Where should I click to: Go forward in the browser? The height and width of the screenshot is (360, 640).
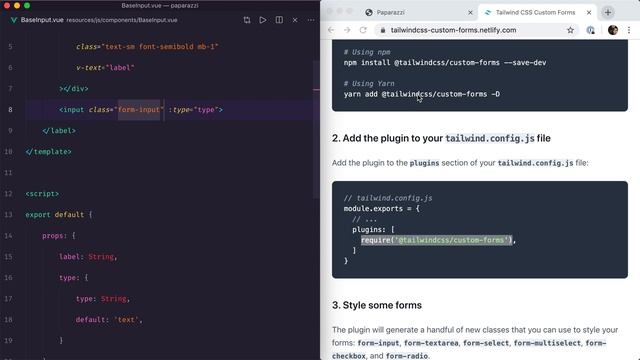pos(347,30)
